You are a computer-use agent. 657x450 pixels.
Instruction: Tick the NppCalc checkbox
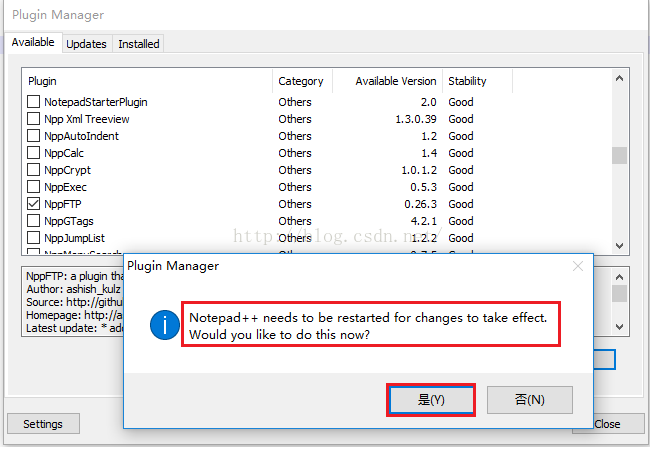34,153
